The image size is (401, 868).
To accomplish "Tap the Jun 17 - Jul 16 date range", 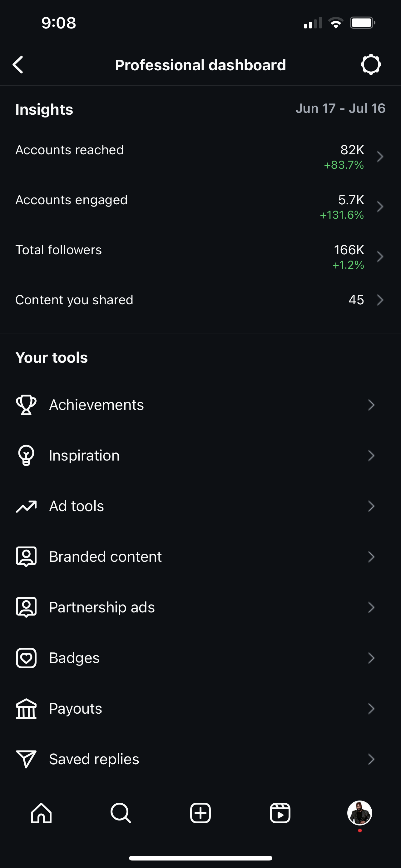I will 340,108.
